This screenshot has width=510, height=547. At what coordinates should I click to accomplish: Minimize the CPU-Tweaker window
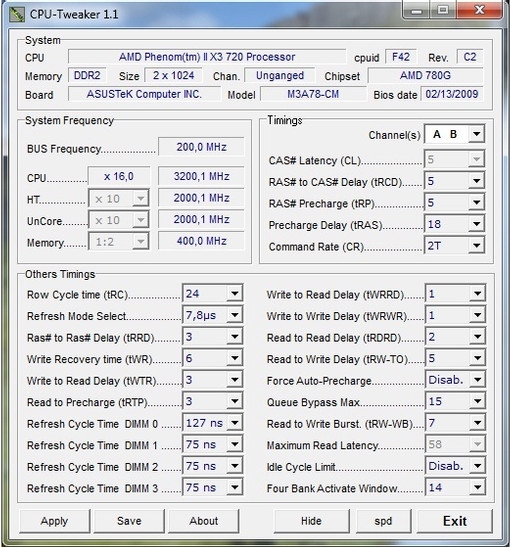tap(416, 10)
